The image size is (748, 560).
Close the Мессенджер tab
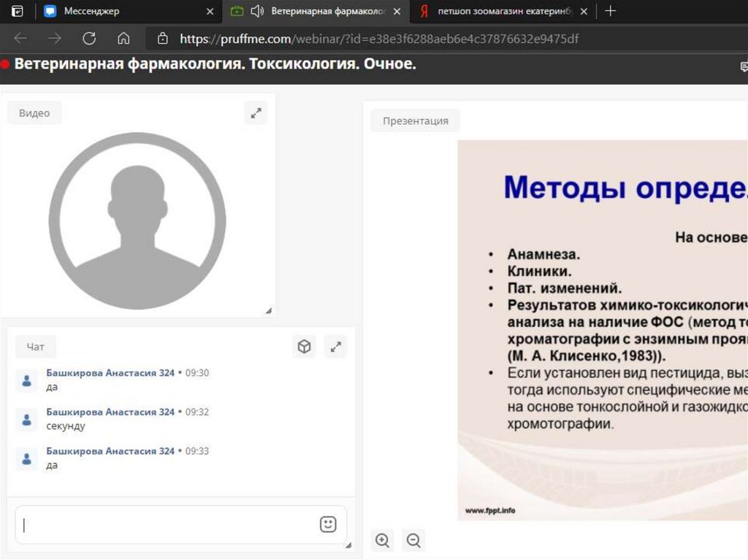210,11
